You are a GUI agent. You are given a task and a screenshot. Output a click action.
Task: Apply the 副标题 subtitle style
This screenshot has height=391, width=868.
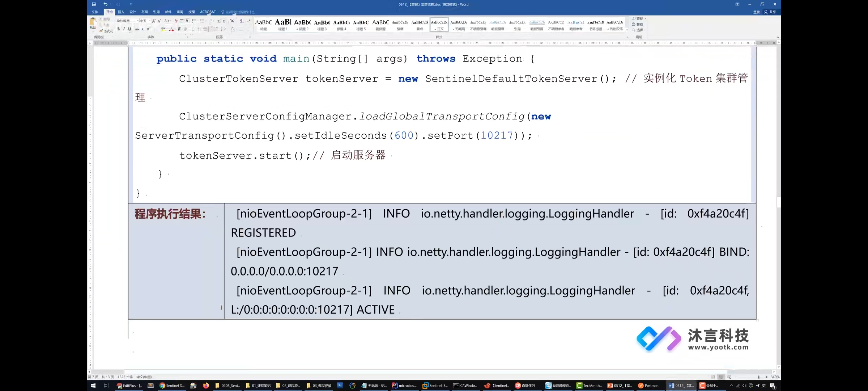pos(380,25)
